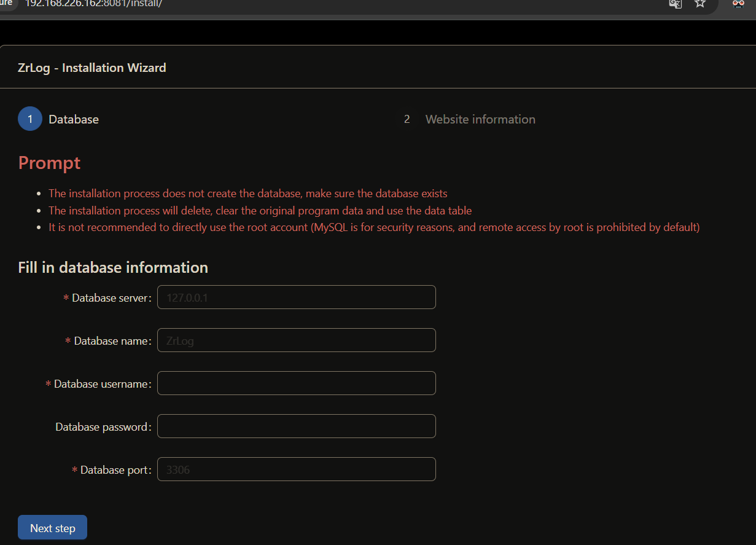Click the Next step button
756x545 pixels.
(x=52, y=528)
